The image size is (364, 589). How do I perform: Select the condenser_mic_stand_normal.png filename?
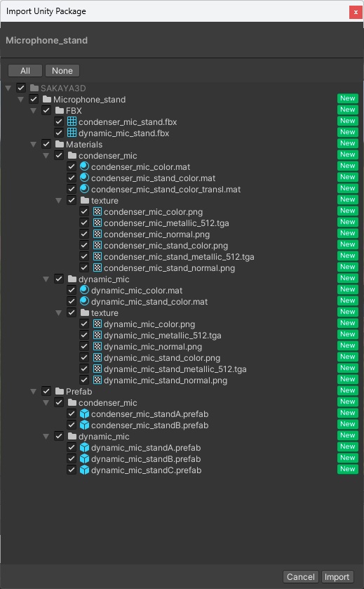(169, 268)
